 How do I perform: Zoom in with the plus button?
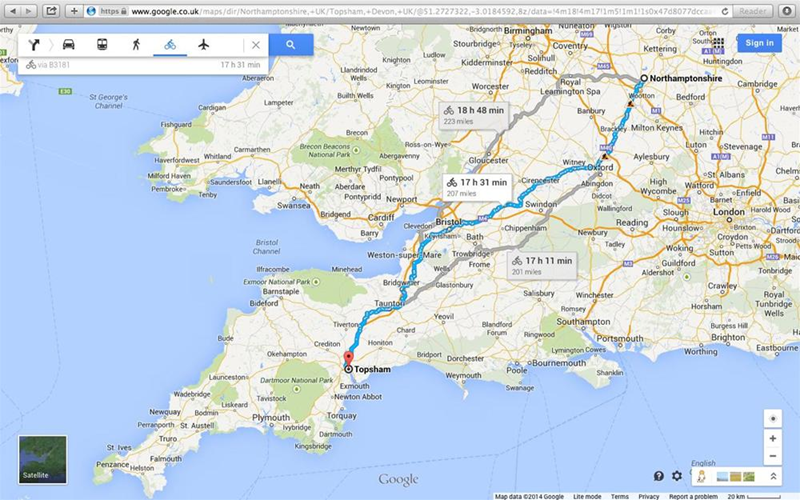(x=772, y=438)
